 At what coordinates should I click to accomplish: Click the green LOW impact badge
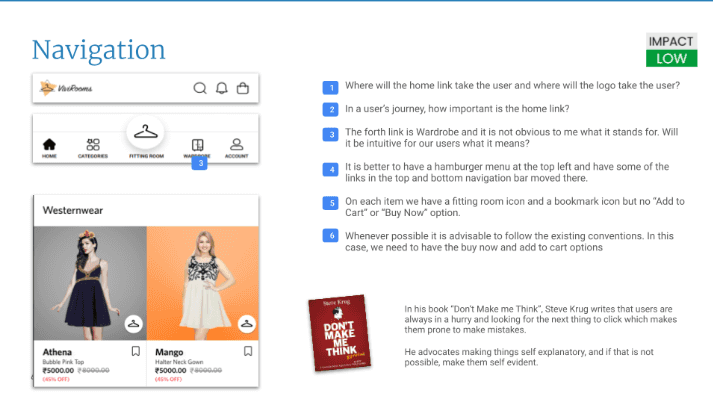click(671, 58)
